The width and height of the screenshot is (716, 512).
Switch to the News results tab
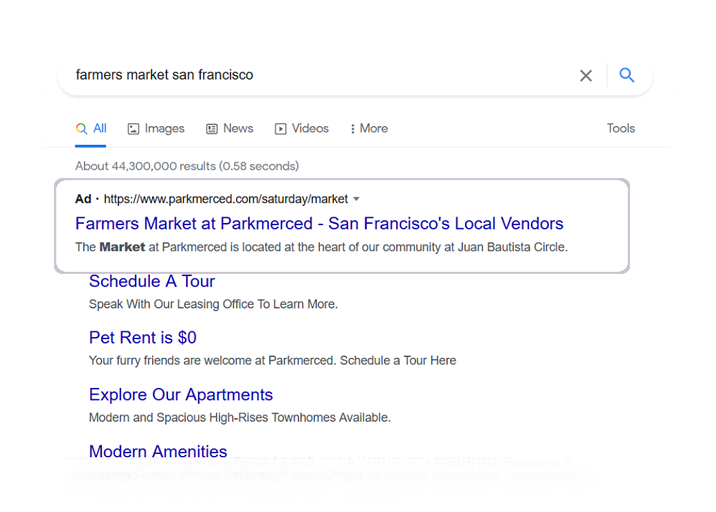click(229, 129)
